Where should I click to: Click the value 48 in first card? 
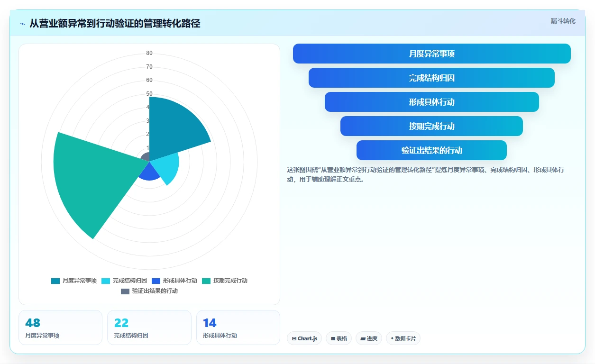[x=33, y=323]
